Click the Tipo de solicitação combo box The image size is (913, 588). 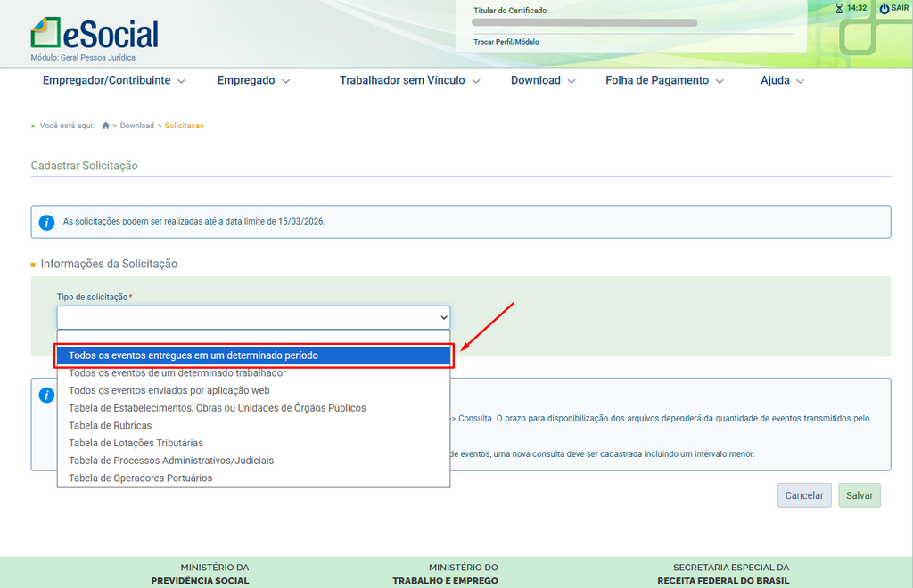[253, 317]
